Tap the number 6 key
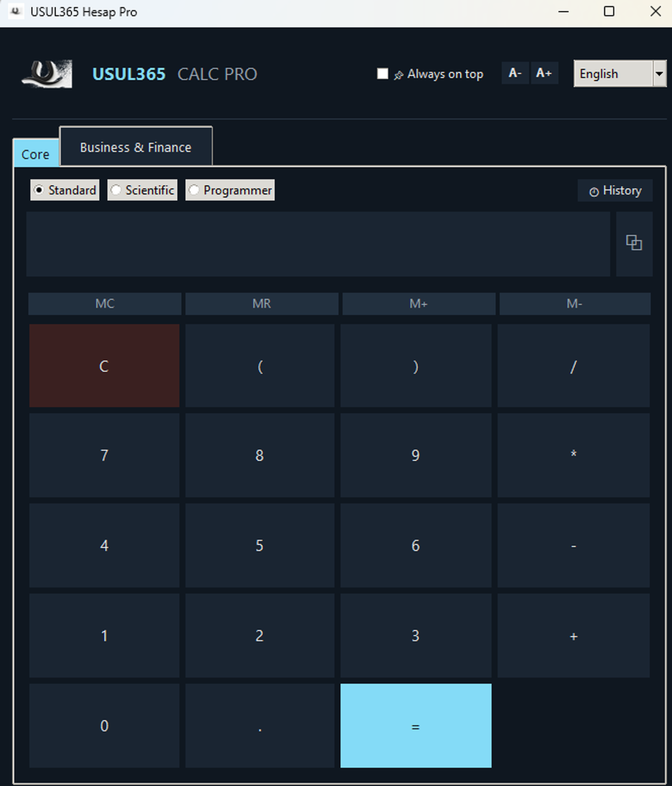This screenshot has height=786, width=672. point(416,545)
